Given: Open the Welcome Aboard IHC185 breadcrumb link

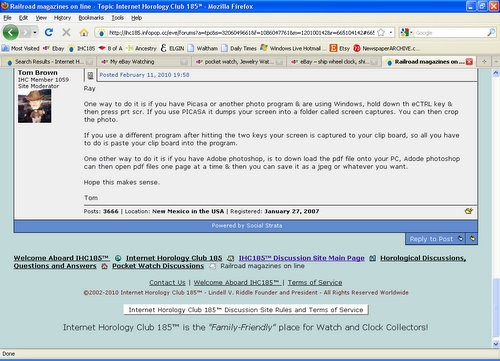Looking at the screenshot, I should point(61,258).
